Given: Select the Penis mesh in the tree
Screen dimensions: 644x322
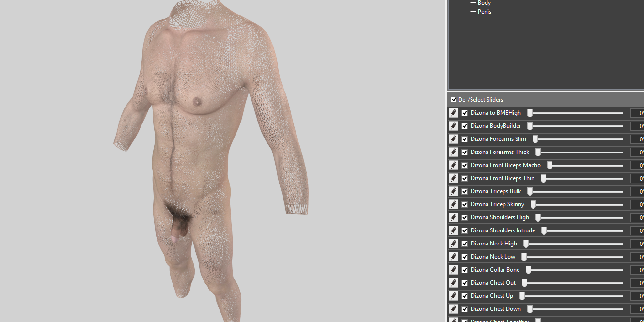Looking at the screenshot, I should (x=485, y=12).
